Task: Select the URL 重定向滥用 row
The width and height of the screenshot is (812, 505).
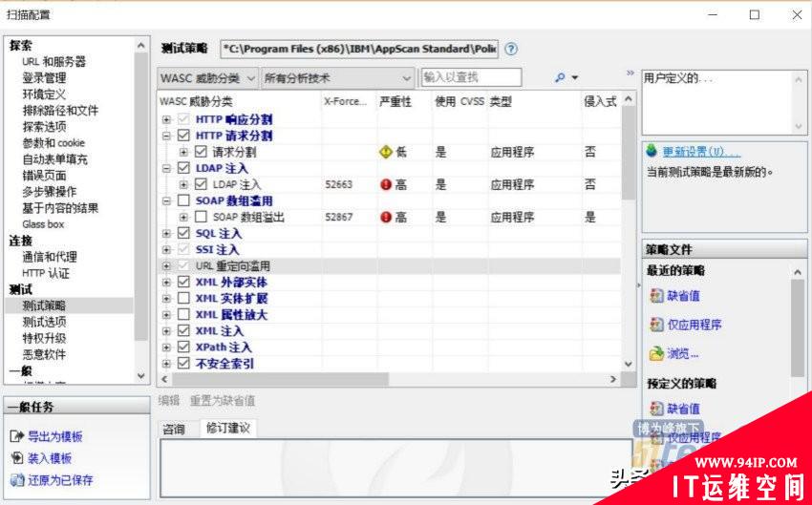Action: coord(389,266)
